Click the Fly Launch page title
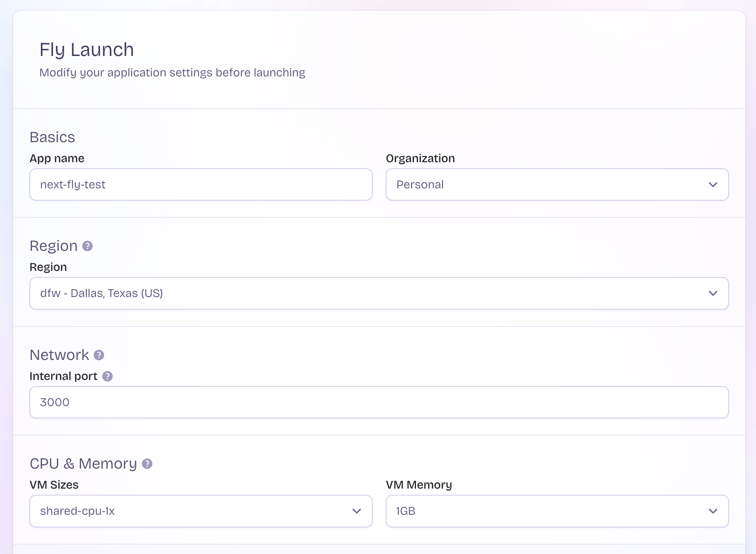Viewport: 756px width, 554px height. click(87, 50)
